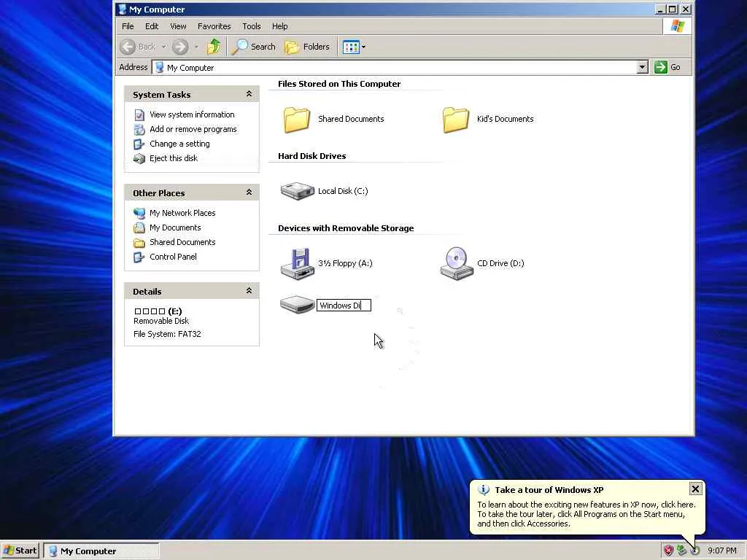Select the Shared Documents folder icon

(297, 119)
